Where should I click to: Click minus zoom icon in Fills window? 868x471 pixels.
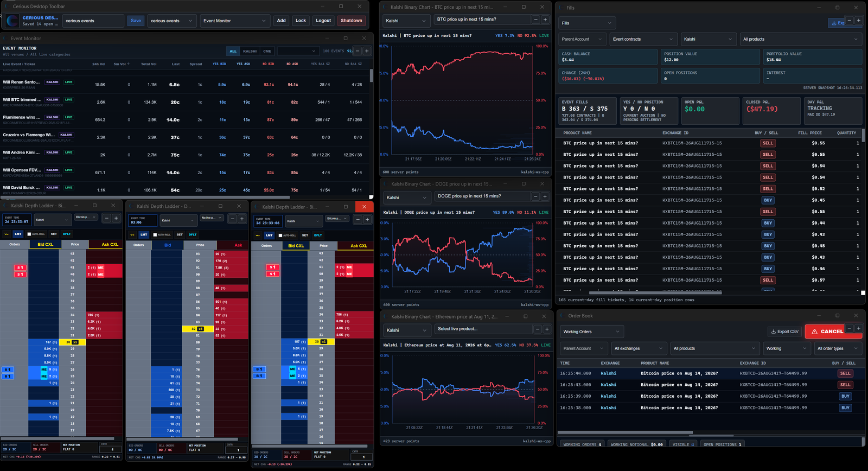click(x=850, y=21)
